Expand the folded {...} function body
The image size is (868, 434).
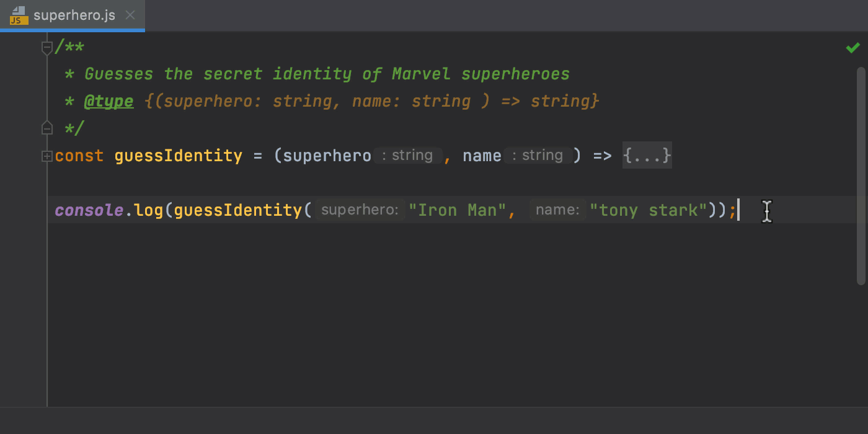(647, 155)
